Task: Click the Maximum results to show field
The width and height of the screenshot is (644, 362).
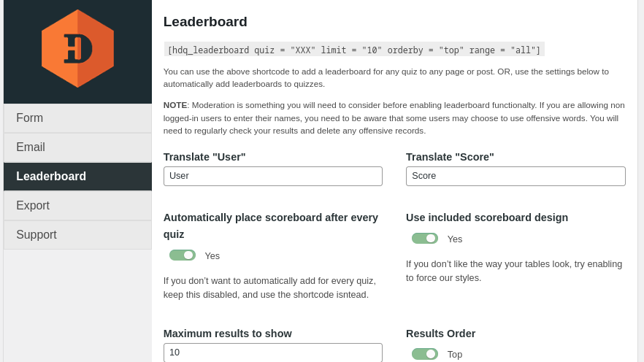Action: click(x=272, y=353)
